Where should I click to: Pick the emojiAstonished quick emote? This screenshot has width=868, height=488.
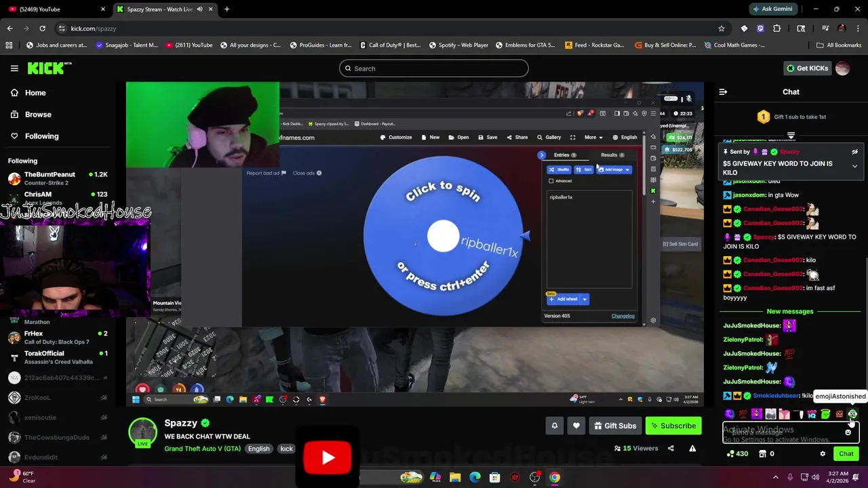point(852,413)
